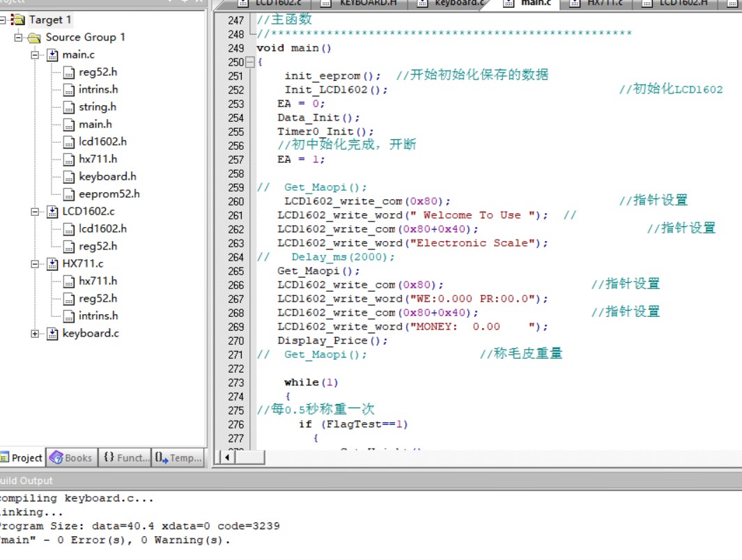742x560 pixels.
Task: Select intrins.h under HX711.c
Action: (98, 316)
